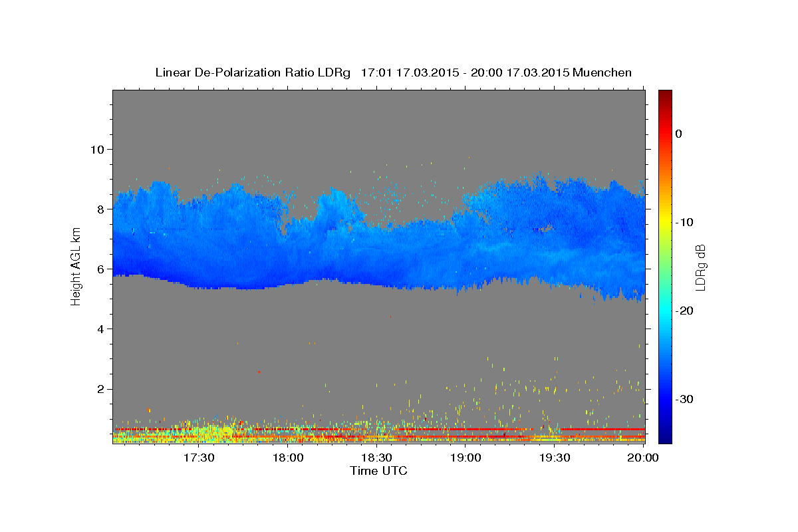
Task: Click the colorbar value label 0
Action: [679, 134]
